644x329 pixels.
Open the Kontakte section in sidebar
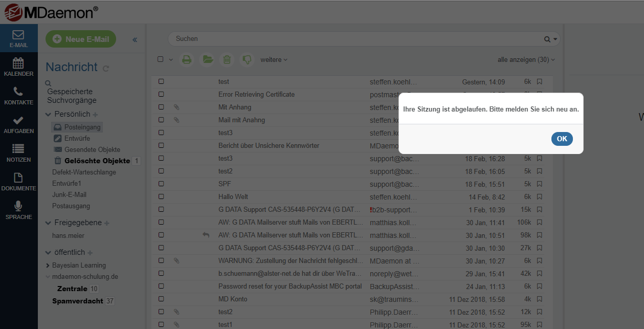pos(18,96)
